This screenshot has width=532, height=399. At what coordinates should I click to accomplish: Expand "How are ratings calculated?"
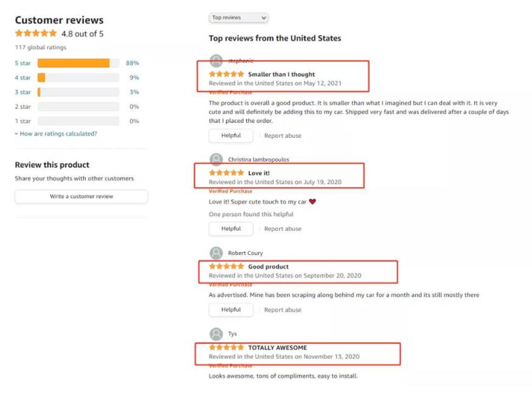(56, 134)
